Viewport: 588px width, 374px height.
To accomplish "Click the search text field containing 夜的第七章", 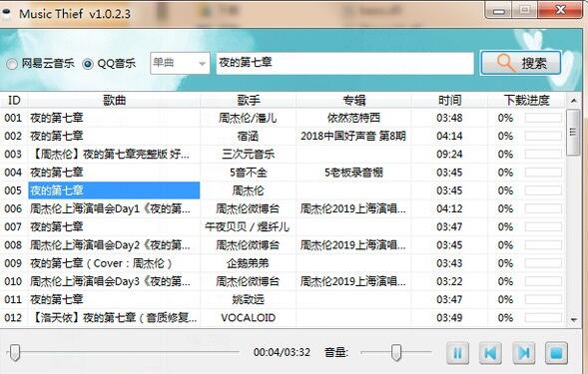I will pos(344,63).
